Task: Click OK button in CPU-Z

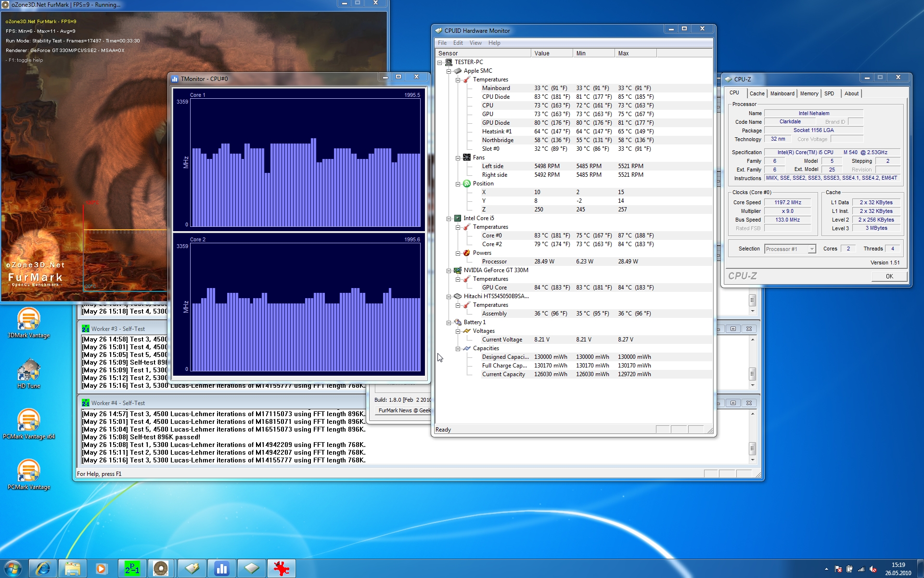Action: (889, 276)
